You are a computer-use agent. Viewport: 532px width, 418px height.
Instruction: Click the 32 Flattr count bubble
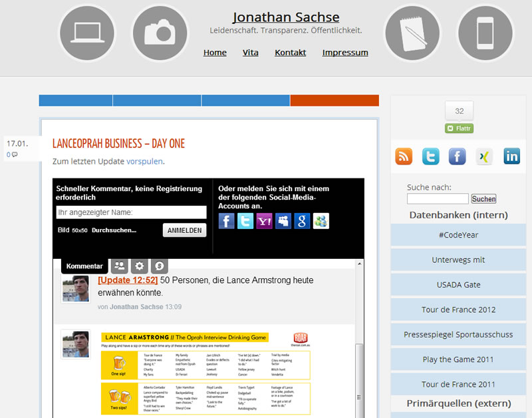459,110
